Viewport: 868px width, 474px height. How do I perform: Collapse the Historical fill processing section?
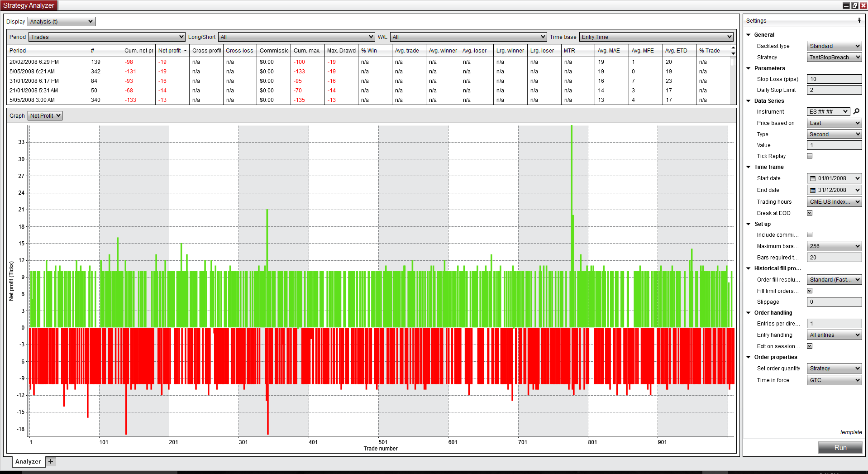749,268
